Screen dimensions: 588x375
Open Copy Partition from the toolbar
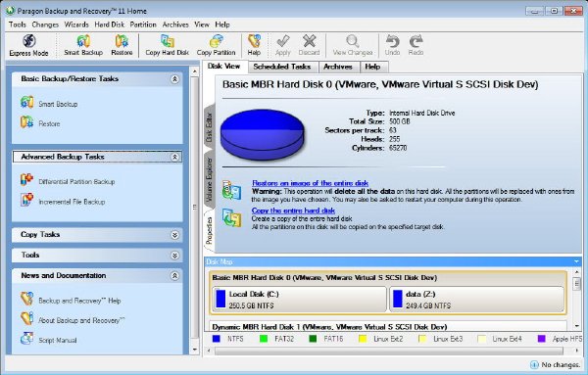[x=217, y=45]
